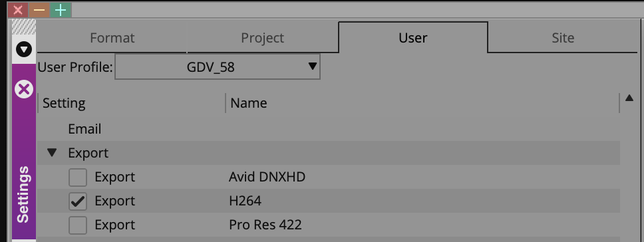Switch to the Format tab
The height and width of the screenshot is (242, 644).
112,38
